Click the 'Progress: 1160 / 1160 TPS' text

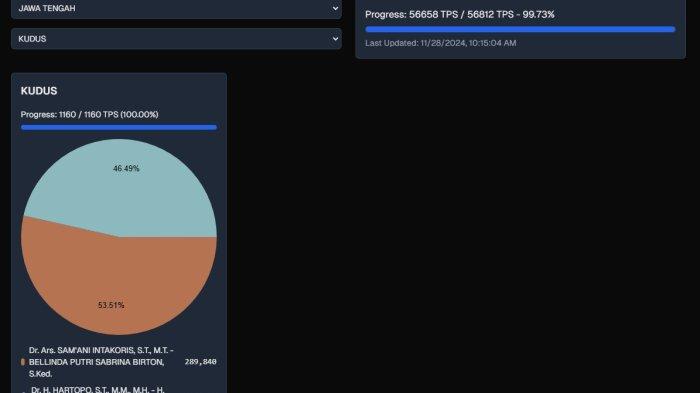[x=89, y=115]
